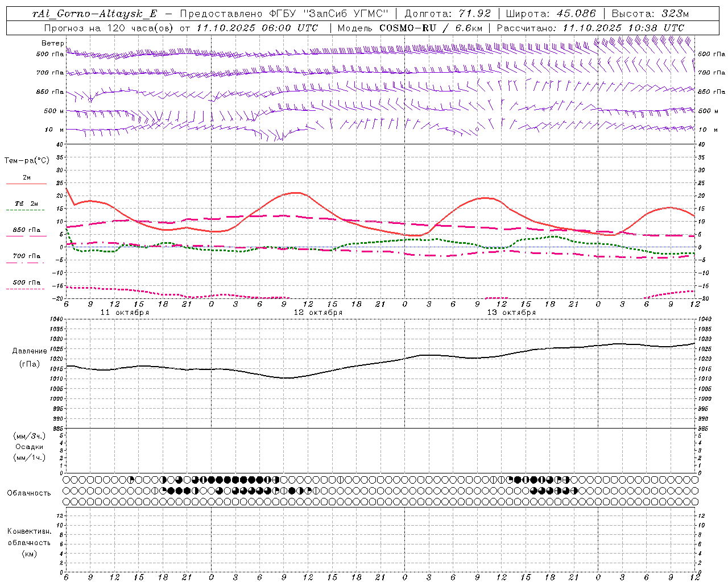Click the 700 гПа temperature legend label
Screen dimensions: 728x582
coord(27,256)
